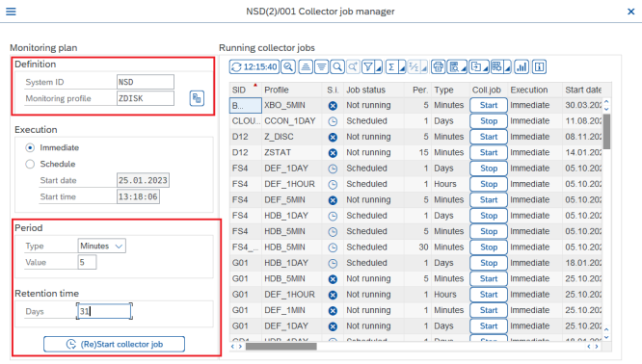Click the Coll.job column header
Image resolution: width=642 pixels, height=364 pixels.
pos(489,90)
